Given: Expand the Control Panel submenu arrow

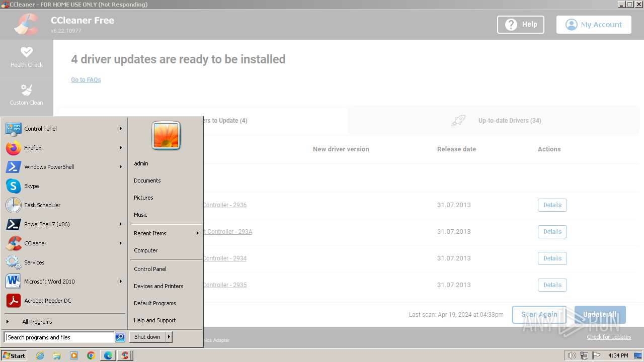Looking at the screenshot, I should point(121,129).
